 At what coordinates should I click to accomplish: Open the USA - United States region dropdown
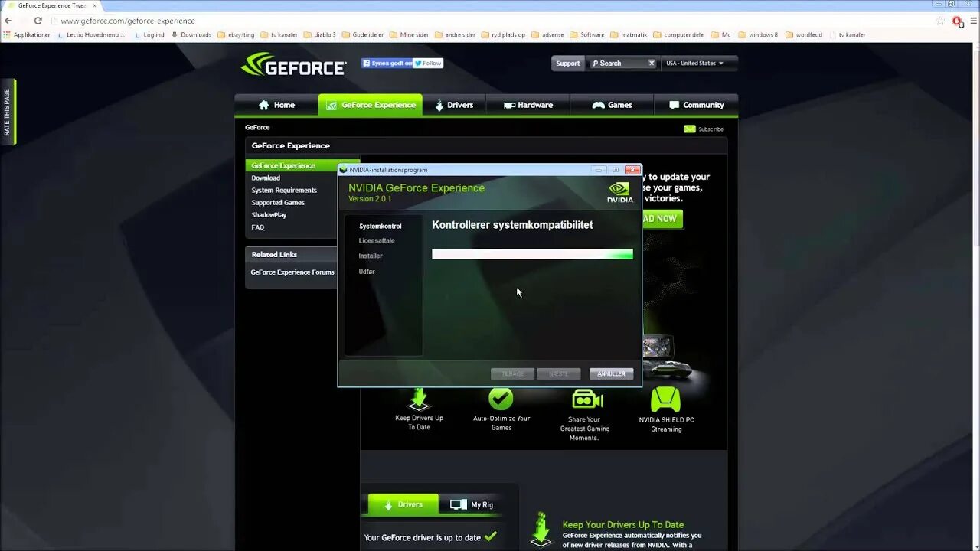[694, 64]
